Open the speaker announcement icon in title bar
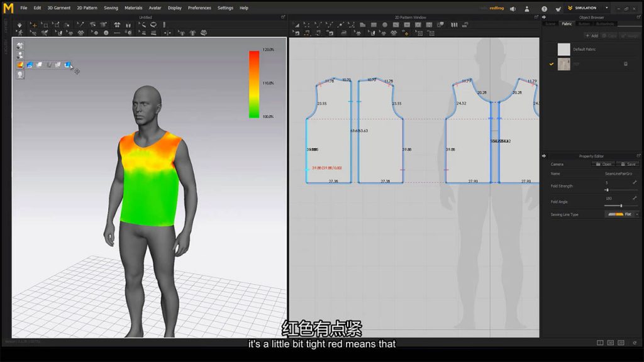The height and width of the screenshot is (362, 644). tap(513, 9)
